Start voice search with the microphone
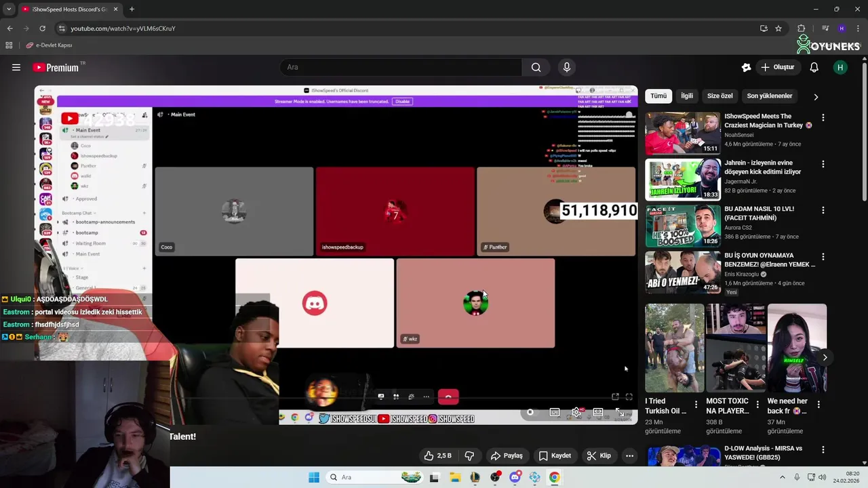 pyautogui.click(x=567, y=67)
